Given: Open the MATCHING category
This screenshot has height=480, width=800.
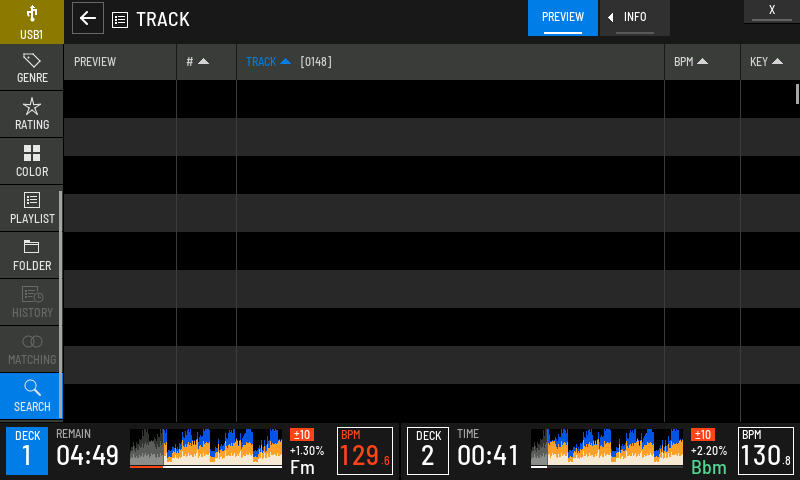Looking at the screenshot, I should point(32,349).
